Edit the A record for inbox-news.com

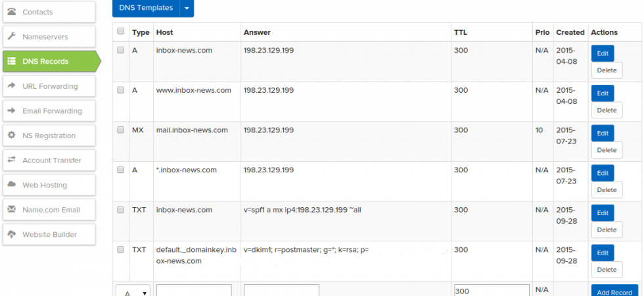tap(603, 53)
